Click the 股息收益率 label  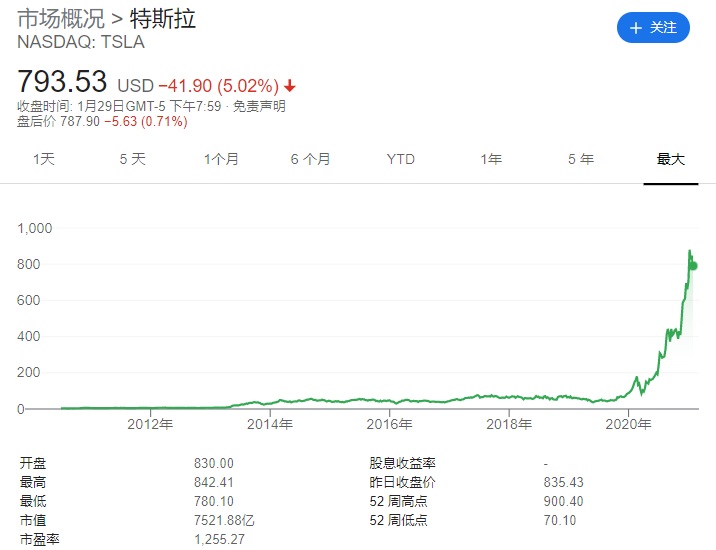click(402, 463)
